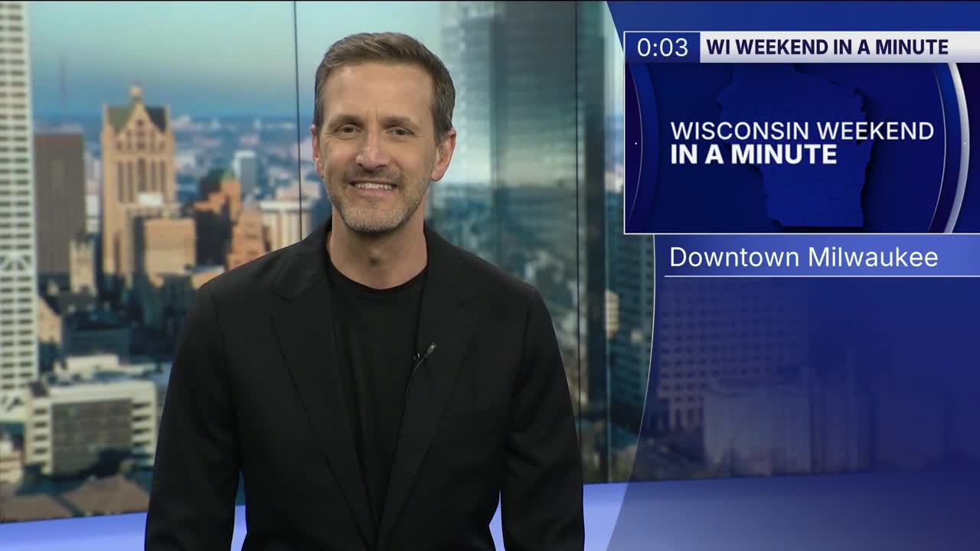Click the Downtown Milwaukee location label
Image resolution: width=980 pixels, height=551 pixels.
pos(803,257)
